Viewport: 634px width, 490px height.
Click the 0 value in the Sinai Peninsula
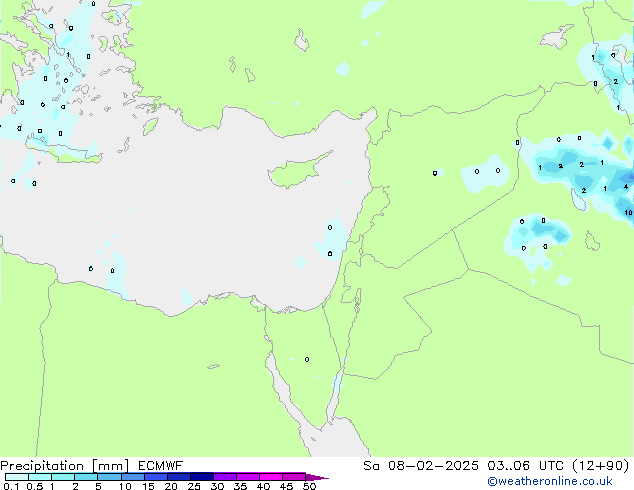[x=307, y=359]
